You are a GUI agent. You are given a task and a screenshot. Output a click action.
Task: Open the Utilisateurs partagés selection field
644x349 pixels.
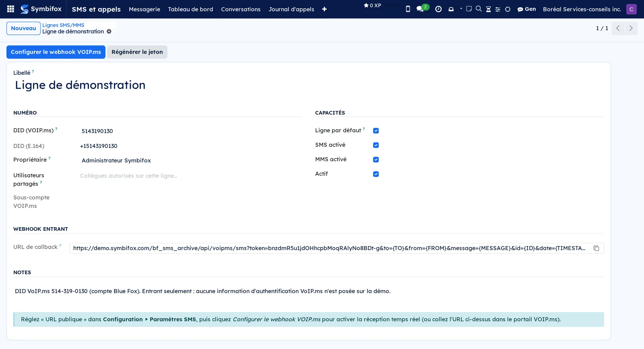tap(191, 176)
